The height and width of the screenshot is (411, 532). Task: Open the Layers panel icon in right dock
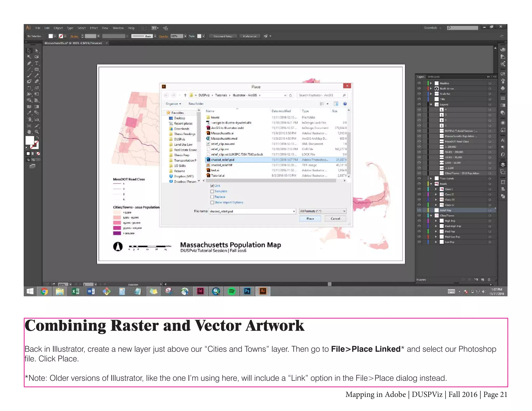pos(503,165)
